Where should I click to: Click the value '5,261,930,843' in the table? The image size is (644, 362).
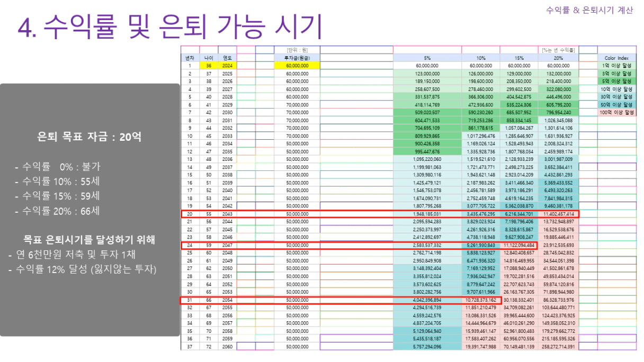point(481,246)
